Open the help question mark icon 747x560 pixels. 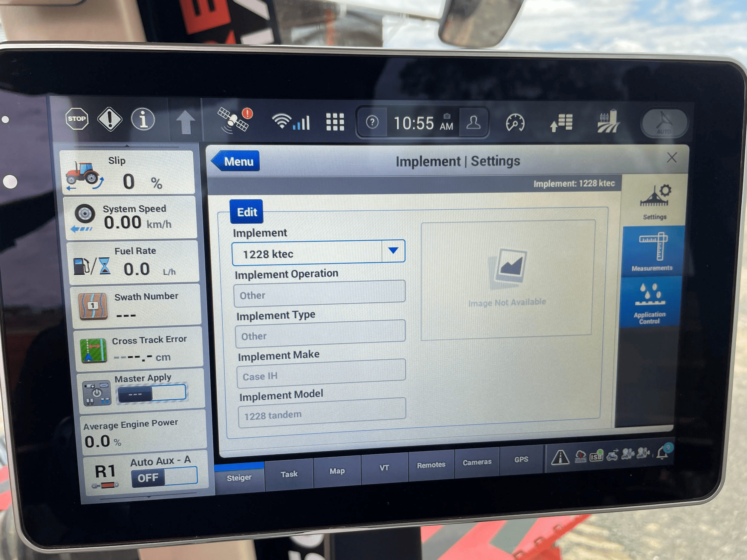tap(372, 122)
